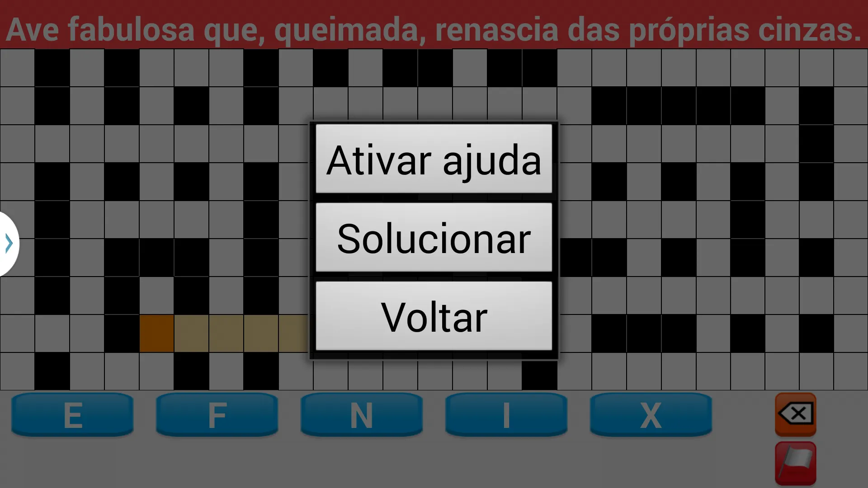The width and height of the screenshot is (868, 488).
Task: Click delete icon to clear letter
Action: point(796,413)
